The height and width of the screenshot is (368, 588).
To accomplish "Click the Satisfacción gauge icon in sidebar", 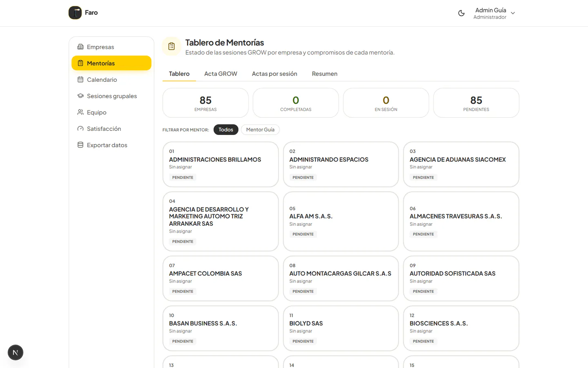I will click(80, 128).
